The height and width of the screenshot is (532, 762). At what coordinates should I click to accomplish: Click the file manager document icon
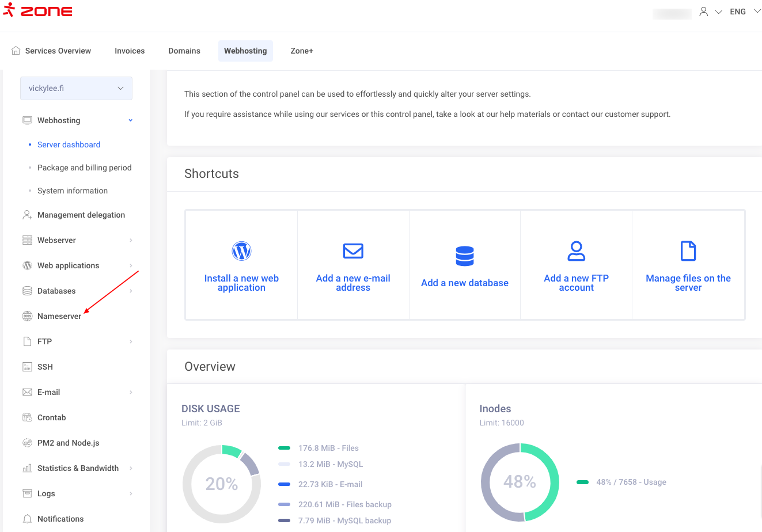pos(688,251)
